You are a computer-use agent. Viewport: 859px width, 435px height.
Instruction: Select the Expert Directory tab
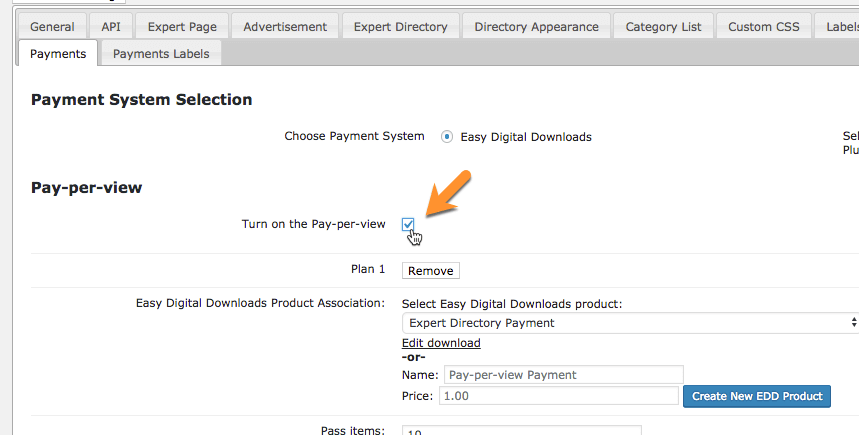coord(402,27)
